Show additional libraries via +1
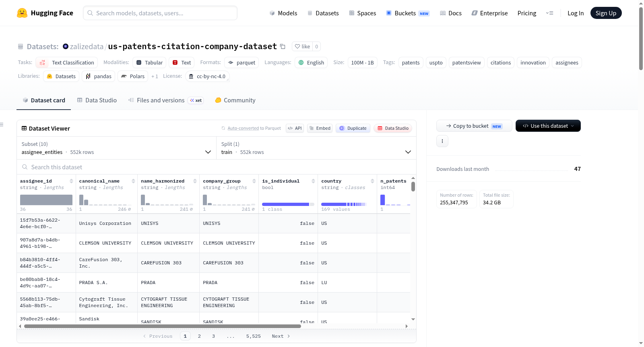Viewport: 644px width, 347px height. (x=155, y=76)
